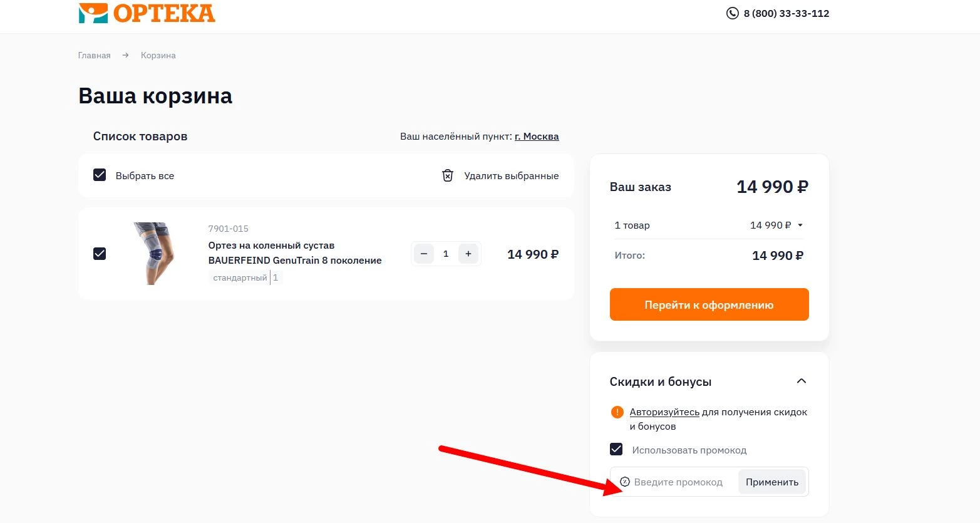The image size is (980, 523).
Task: Click the 'Введите промокод' input field
Action: point(679,482)
